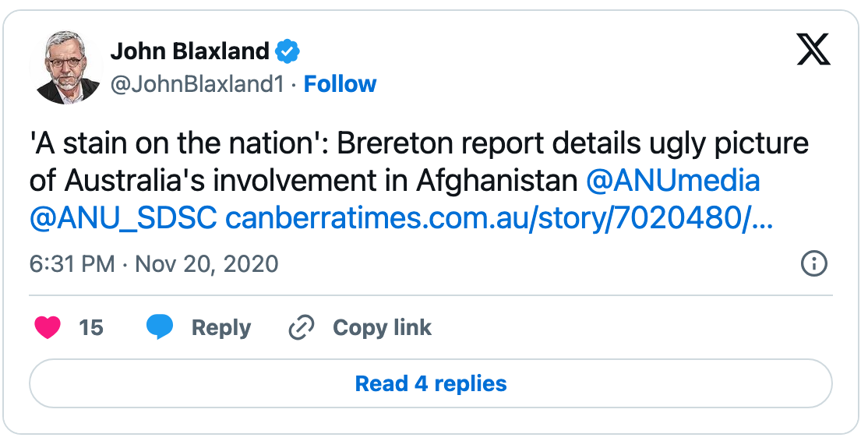Click the blue verified badge
This screenshot has height=441, width=868.
288,52
